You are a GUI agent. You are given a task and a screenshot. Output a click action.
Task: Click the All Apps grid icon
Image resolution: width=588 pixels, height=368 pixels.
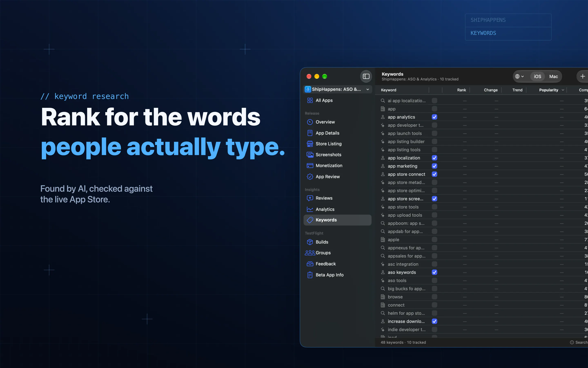click(x=310, y=100)
